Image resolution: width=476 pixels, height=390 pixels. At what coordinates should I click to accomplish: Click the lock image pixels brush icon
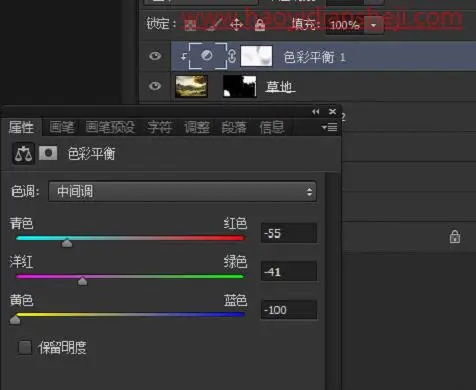coord(214,25)
